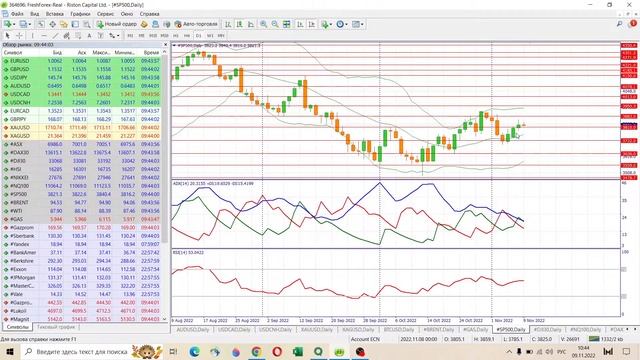Select the equidistant channel tool
The image size is (640, 360).
(x=66, y=36)
